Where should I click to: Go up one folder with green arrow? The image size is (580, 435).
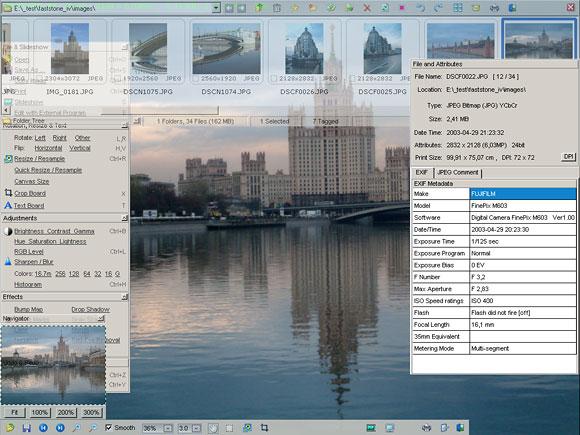click(x=260, y=8)
